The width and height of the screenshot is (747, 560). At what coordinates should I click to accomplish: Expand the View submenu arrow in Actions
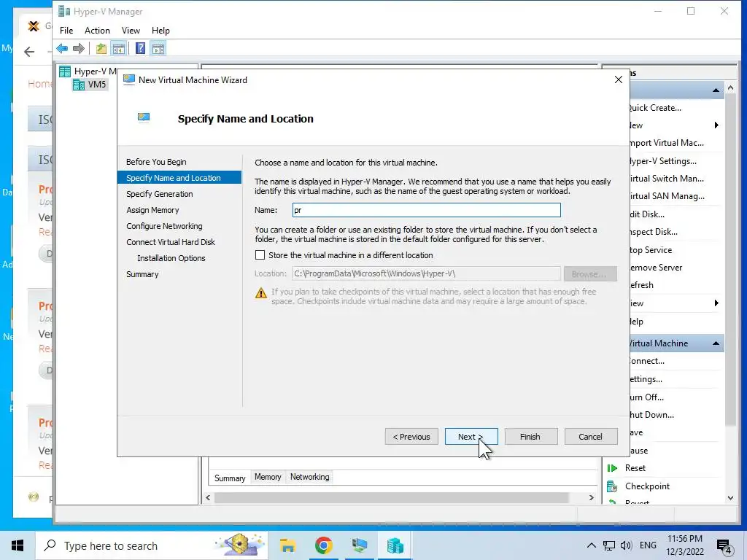(x=716, y=303)
